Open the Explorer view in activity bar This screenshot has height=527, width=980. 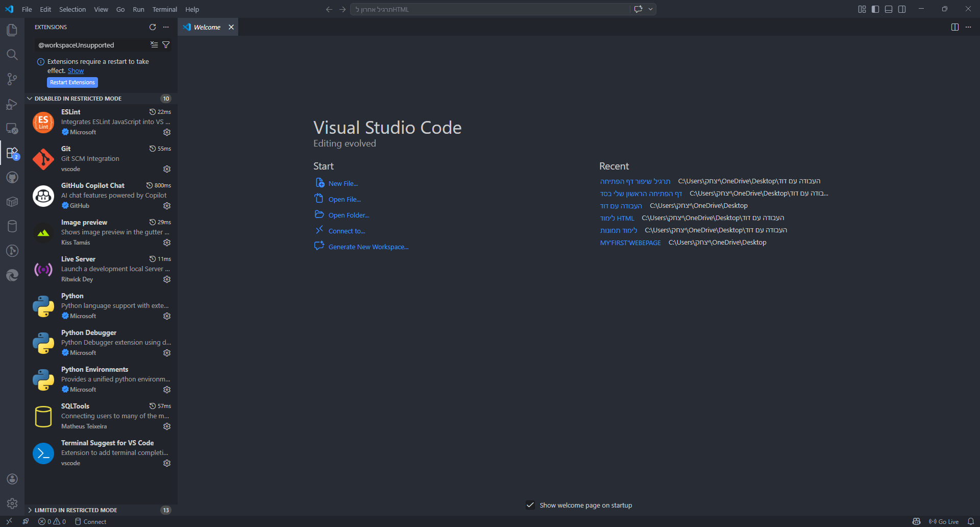12,30
